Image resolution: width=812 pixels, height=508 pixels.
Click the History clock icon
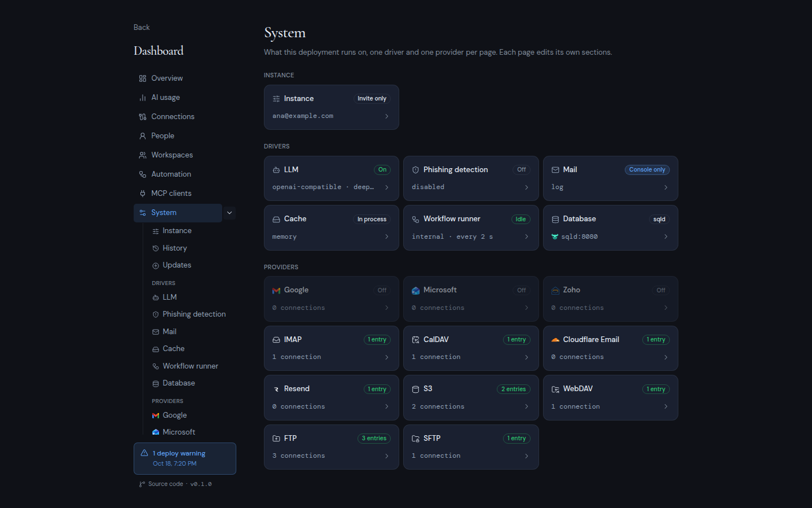click(x=156, y=248)
